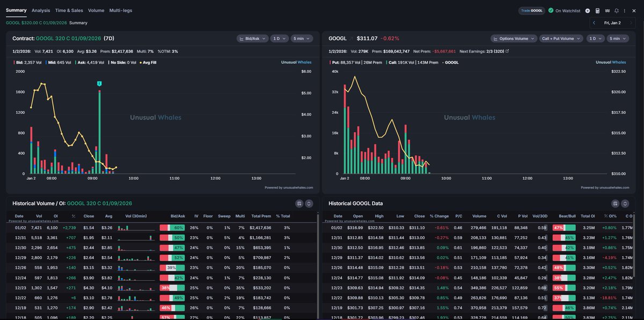This screenshot has width=644, height=320.
Task: Click the expand icon in Historical Volume / OI panel
Action: click(309, 203)
